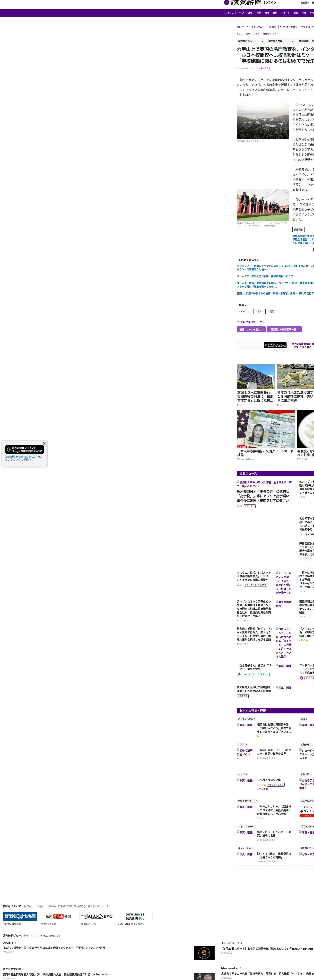
Task: Click the DOW JONES 読売新聞 Pro logo
Action: point(135,916)
